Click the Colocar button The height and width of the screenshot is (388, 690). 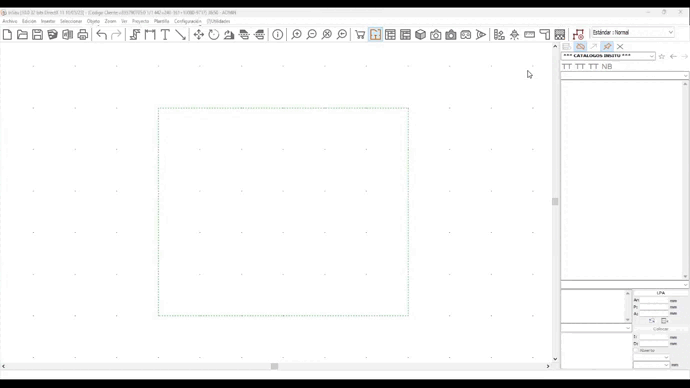pyautogui.click(x=661, y=329)
